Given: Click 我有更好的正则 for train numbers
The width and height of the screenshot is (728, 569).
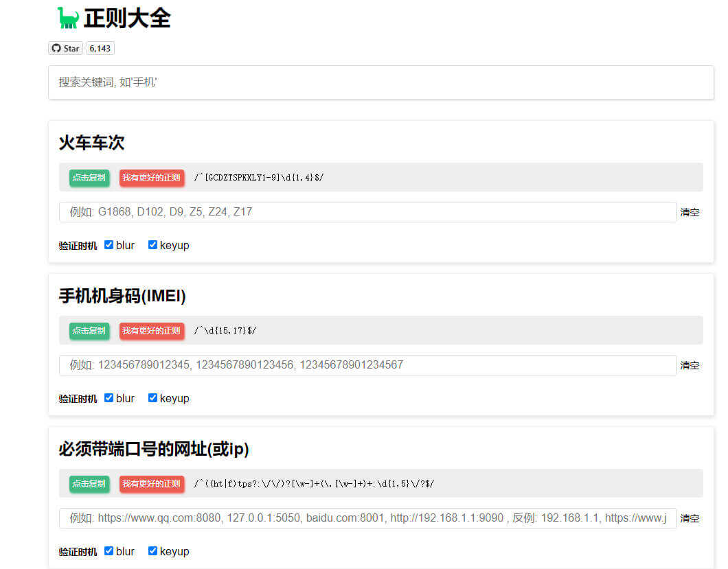Looking at the screenshot, I should click(152, 177).
